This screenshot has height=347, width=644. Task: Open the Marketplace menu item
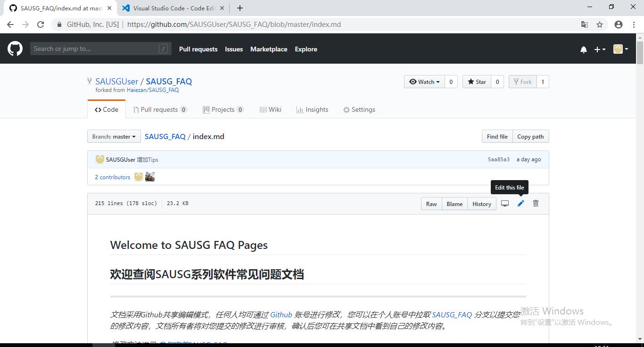click(x=269, y=49)
